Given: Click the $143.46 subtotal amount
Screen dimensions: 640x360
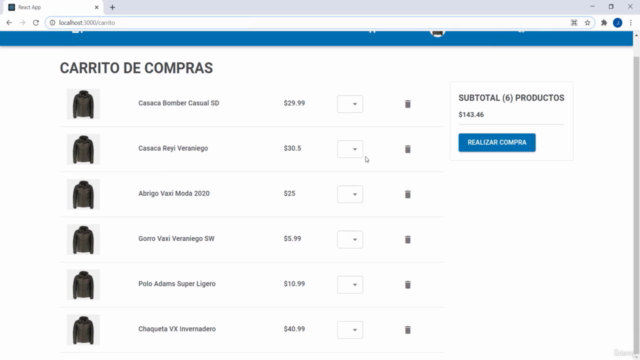Looking at the screenshot, I should pyautogui.click(x=471, y=115).
